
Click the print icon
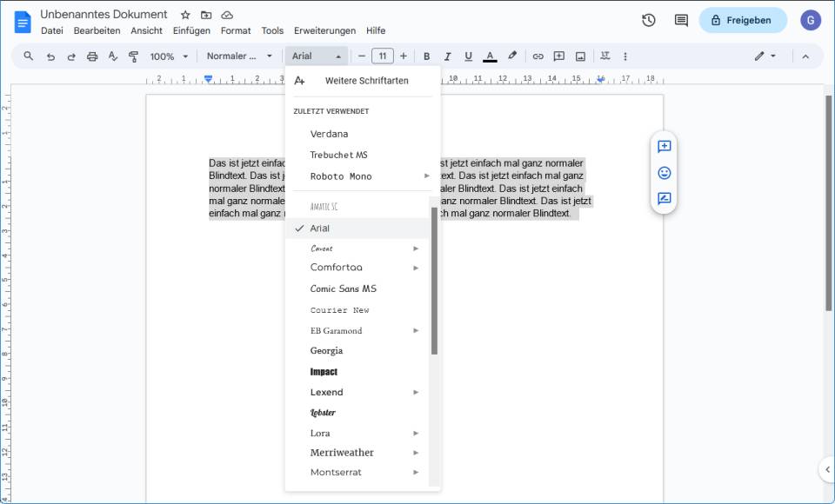pyautogui.click(x=92, y=56)
